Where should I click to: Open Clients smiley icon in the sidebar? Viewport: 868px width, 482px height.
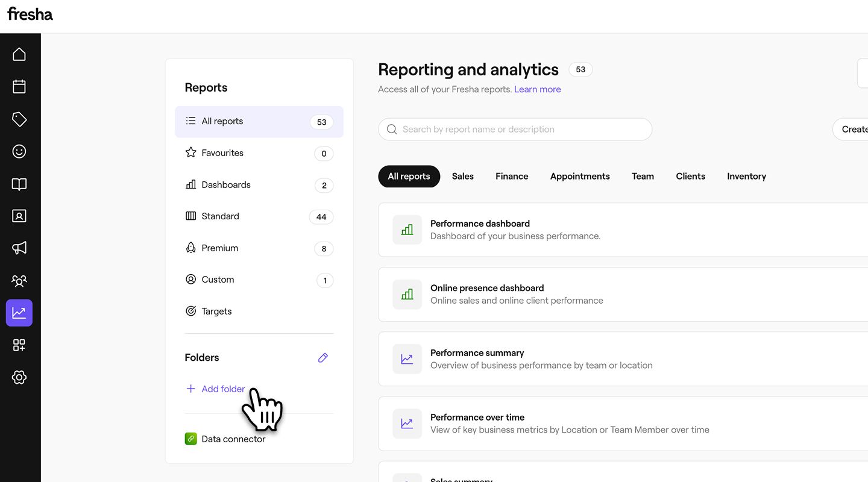19,151
